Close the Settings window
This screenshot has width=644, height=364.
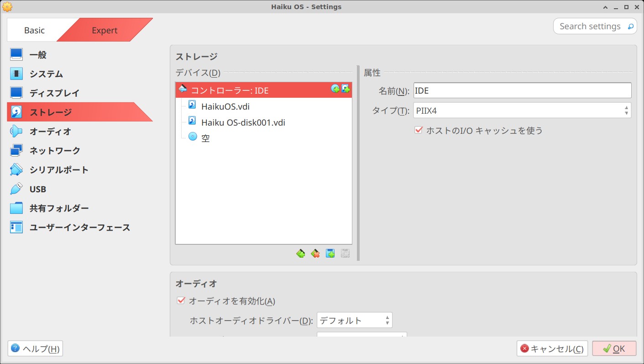pyautogui.click(x=637, y=7)
